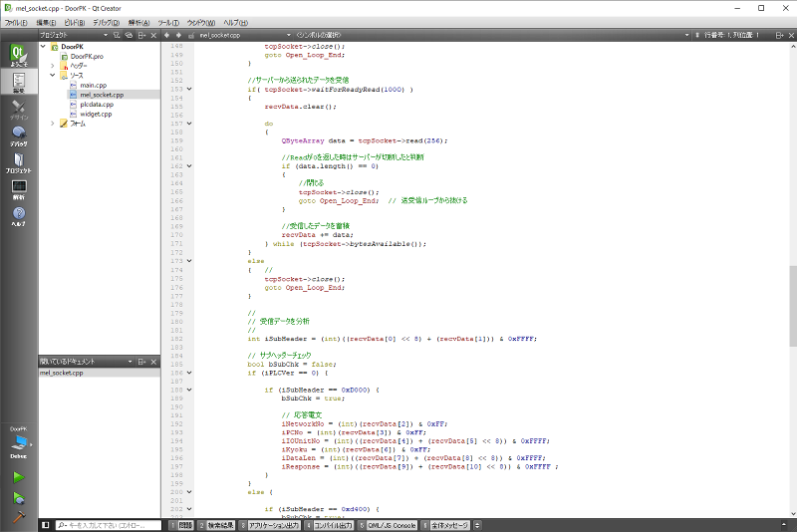The image size is (797, 532).
Task: Build the project with the hammer icon
Action: tap(19, 519)
